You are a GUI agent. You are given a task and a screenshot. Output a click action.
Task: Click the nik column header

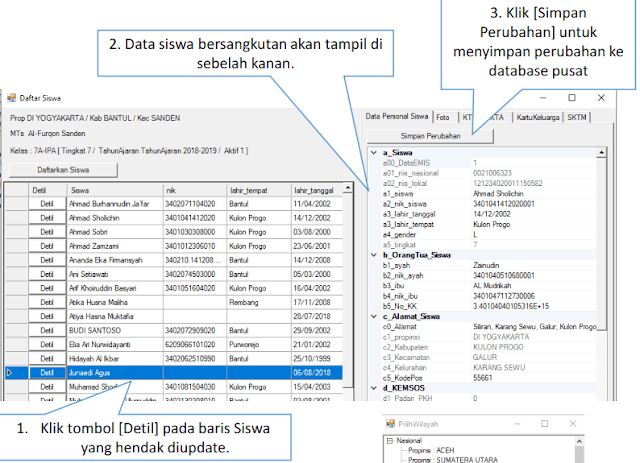195,190
